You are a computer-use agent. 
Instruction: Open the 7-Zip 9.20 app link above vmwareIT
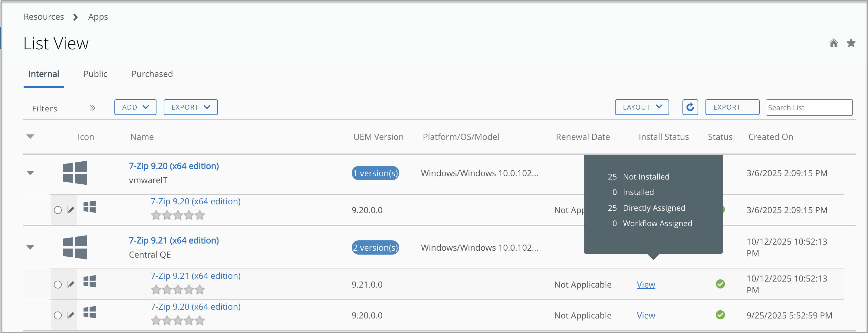[174, 166]
